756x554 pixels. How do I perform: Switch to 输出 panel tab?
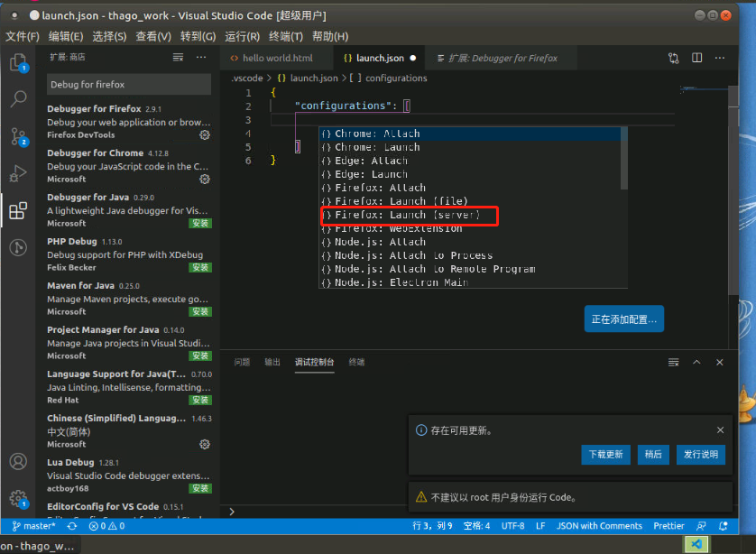point(272,362)
